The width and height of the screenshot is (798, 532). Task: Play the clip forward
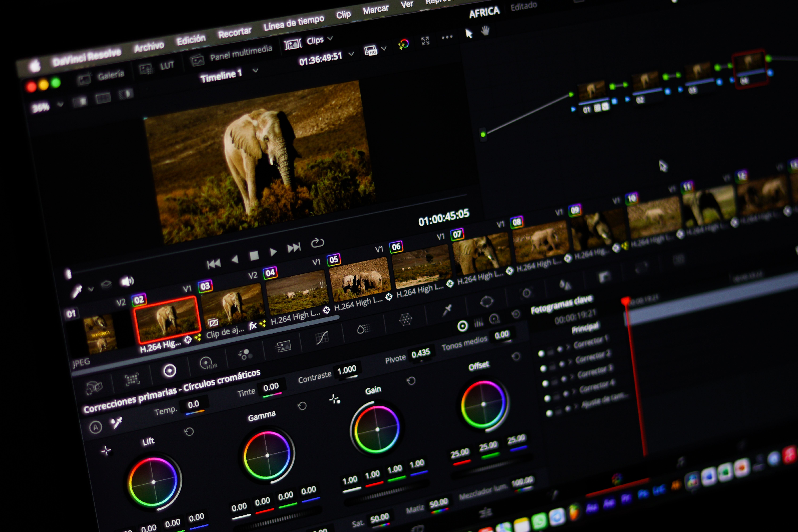tap(273, 252)
